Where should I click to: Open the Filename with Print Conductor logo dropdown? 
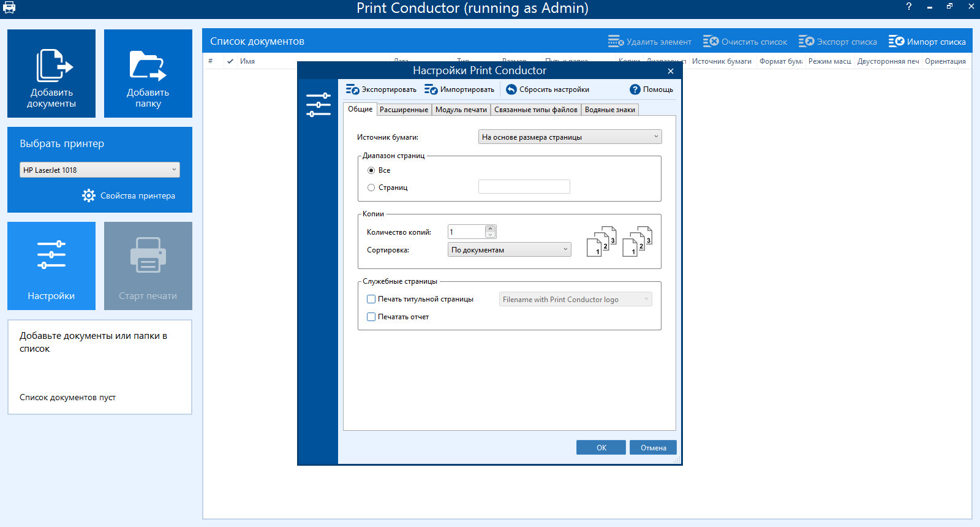576,299
